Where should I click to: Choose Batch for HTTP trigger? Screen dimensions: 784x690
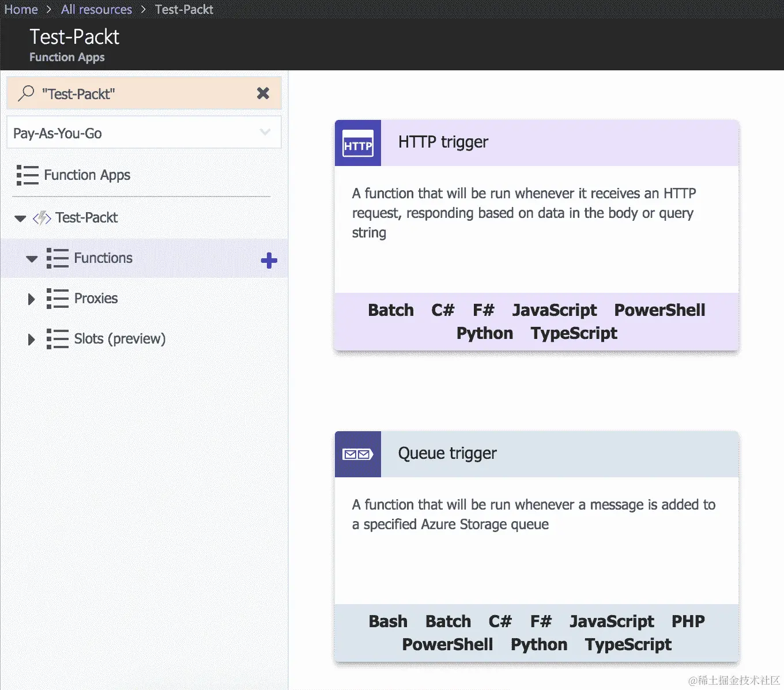(x=391, y=310)
